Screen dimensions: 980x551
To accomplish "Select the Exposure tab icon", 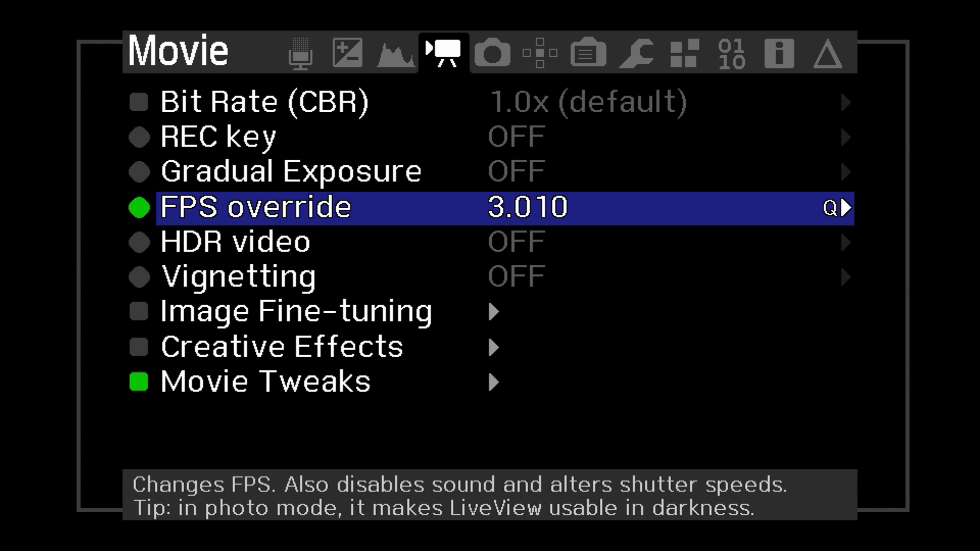I will click(x=349, y=53).
